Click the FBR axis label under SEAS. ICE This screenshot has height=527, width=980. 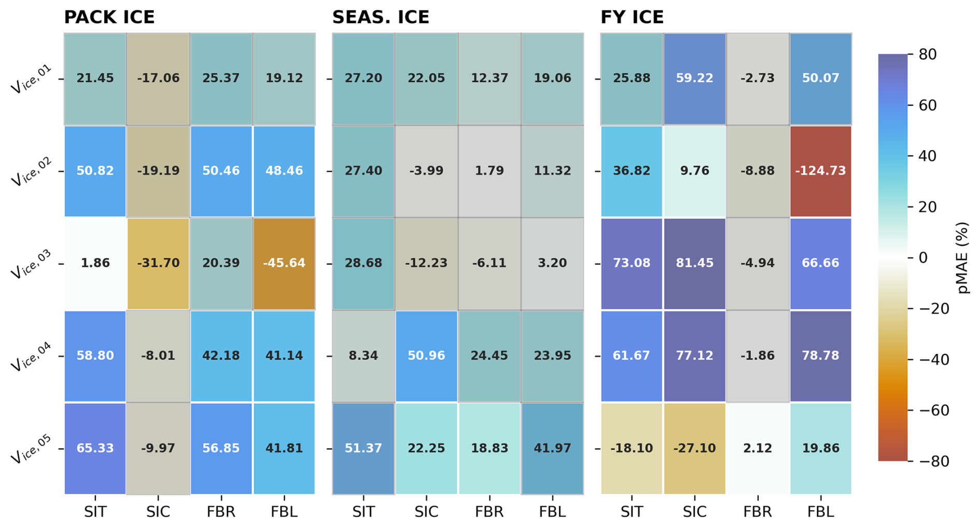[x=489, y=512]
